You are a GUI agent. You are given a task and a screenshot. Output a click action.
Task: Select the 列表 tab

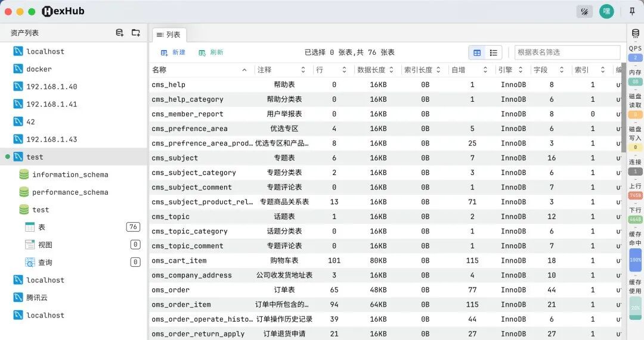pos(169,35)
